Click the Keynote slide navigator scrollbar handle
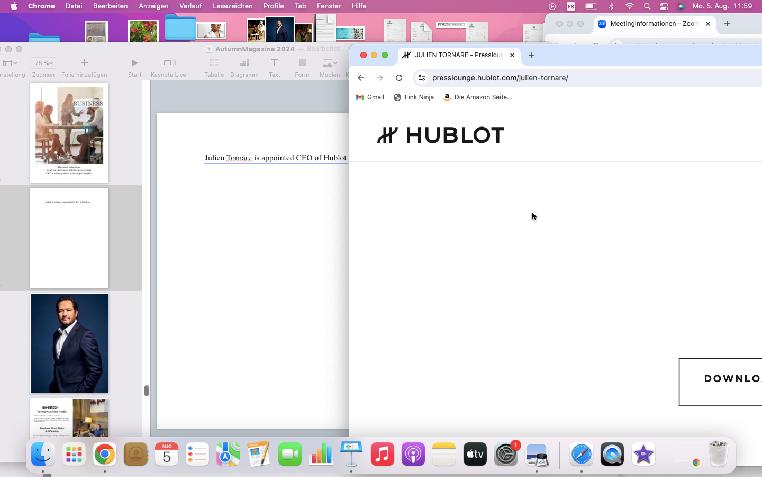The image size is (762, 477). (146, 391)
